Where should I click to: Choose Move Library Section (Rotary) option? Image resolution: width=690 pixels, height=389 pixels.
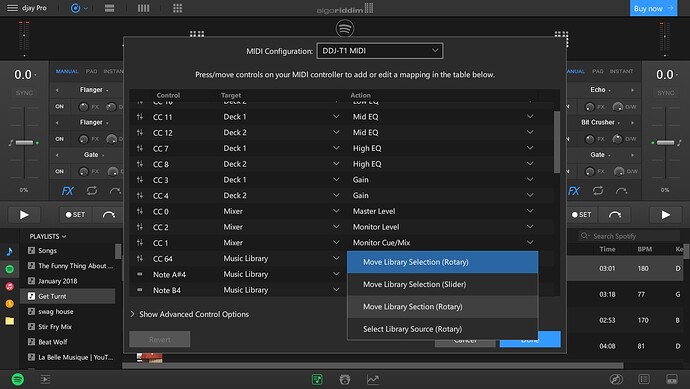coord(442,307)
